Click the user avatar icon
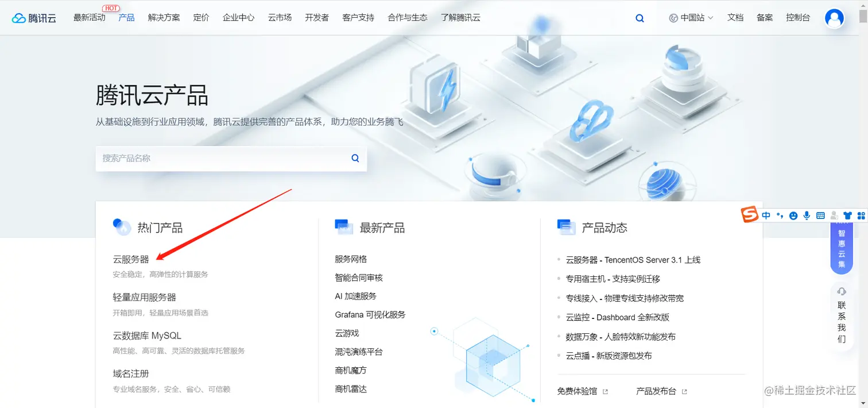This screenshot has width=868, height=408. pos(834,18)
